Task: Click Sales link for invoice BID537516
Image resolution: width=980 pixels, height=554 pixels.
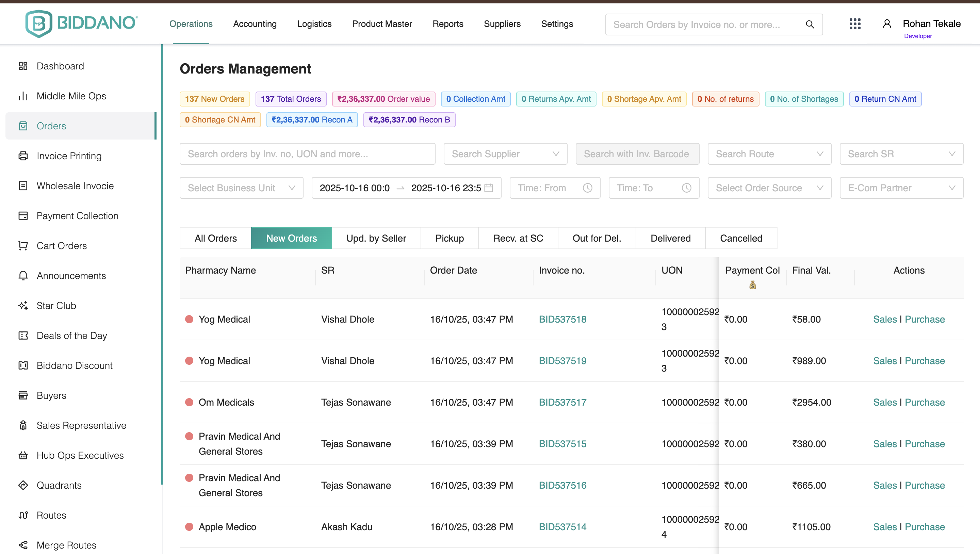Action: pyautogui.click(x=885, y=486)
